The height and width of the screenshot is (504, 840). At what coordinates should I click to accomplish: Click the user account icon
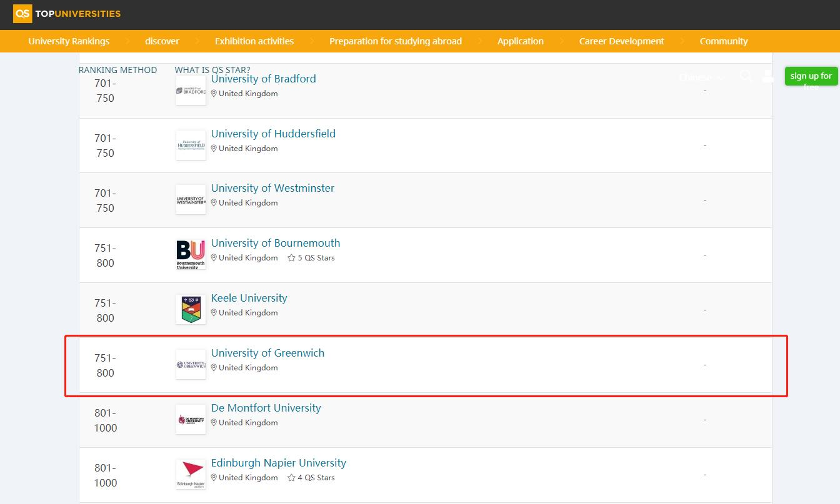point(768,76)
